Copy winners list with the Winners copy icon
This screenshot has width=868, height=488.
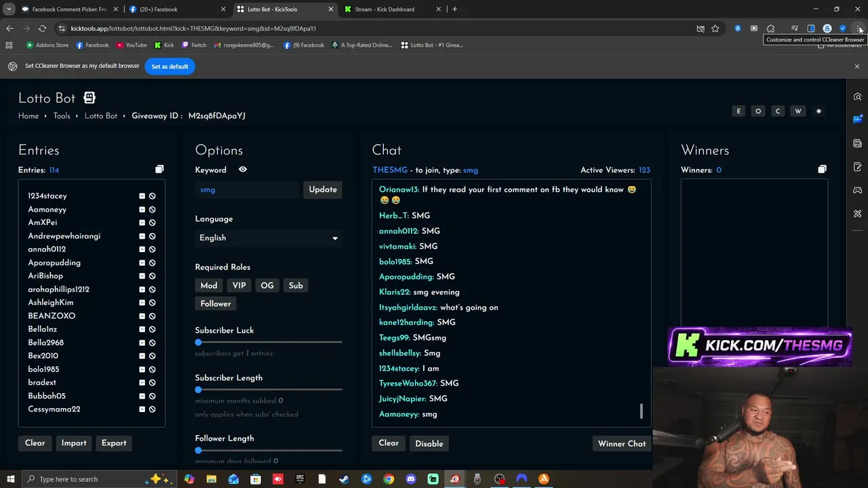tap(822, 169)
